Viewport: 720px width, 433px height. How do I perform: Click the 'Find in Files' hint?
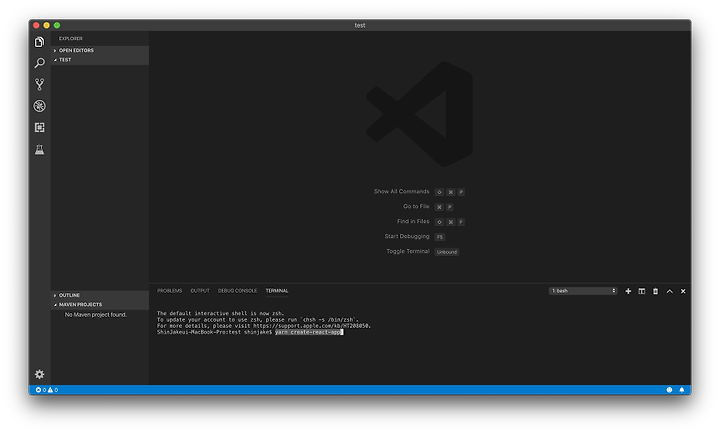413,221
